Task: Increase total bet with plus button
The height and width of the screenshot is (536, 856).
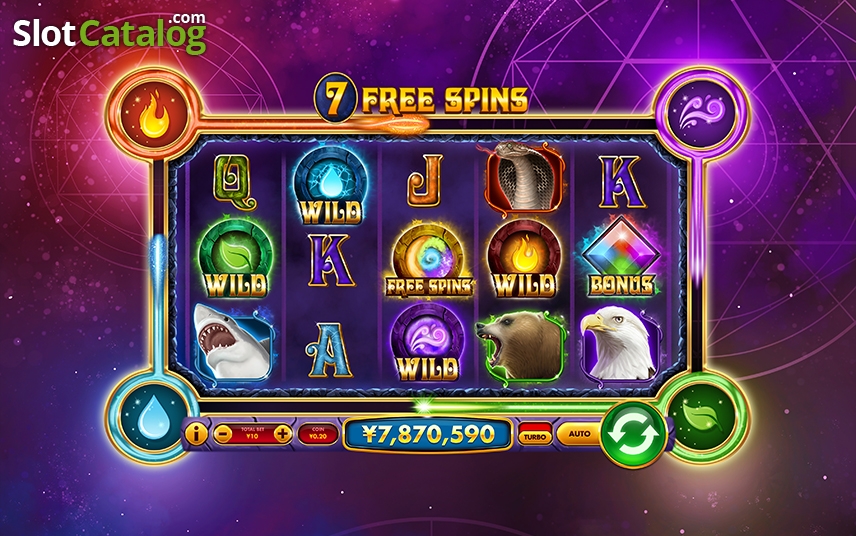Action: 282,434
